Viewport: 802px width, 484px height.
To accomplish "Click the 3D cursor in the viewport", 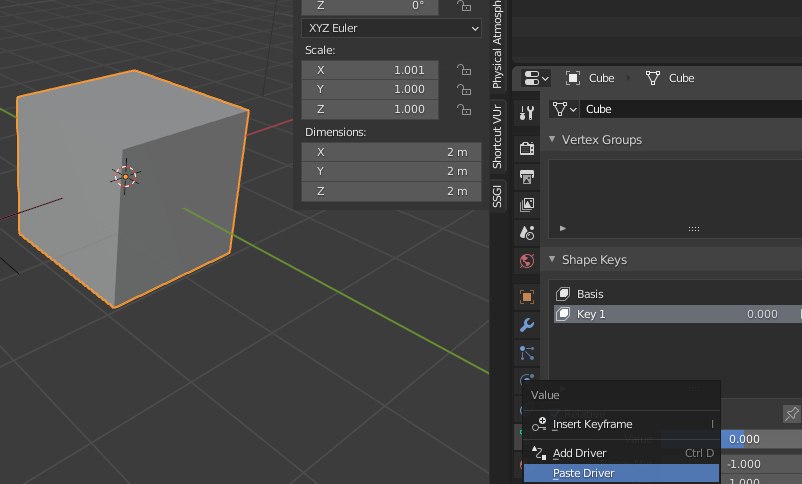I will click(125, 177).
